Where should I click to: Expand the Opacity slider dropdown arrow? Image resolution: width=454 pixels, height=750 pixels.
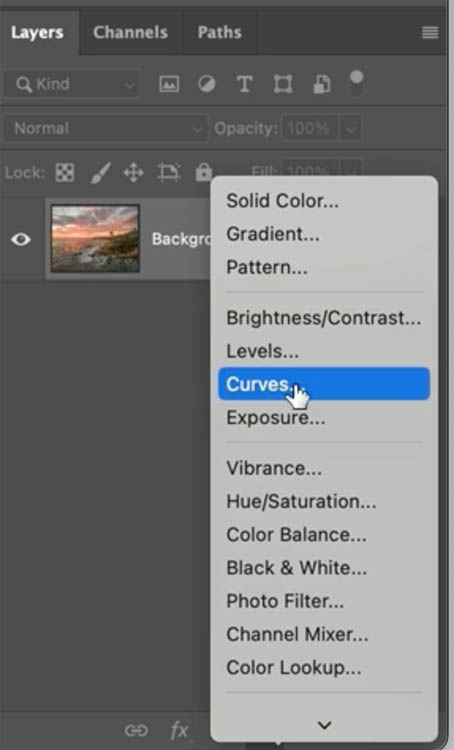coord(351,129)
